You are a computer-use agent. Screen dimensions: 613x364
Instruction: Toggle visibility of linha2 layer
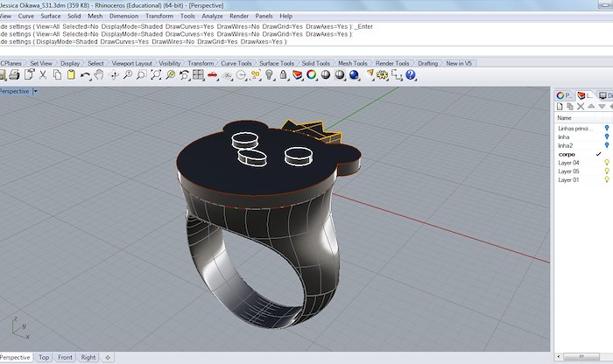click(607, 145)
